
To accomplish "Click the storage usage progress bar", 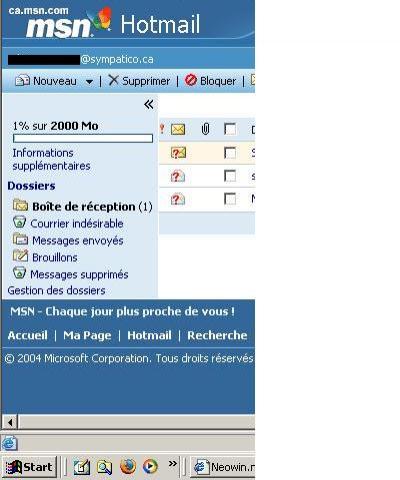I will click(83, 138).
